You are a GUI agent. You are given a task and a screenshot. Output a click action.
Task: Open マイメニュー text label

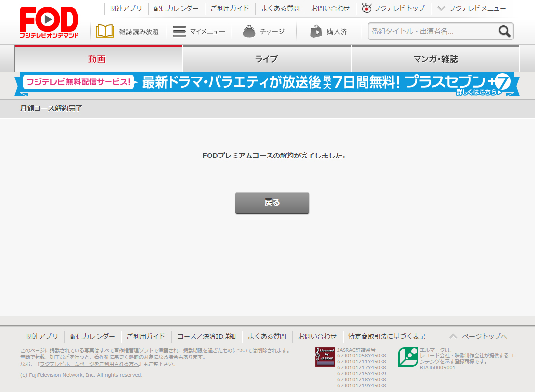pos(207,32)
